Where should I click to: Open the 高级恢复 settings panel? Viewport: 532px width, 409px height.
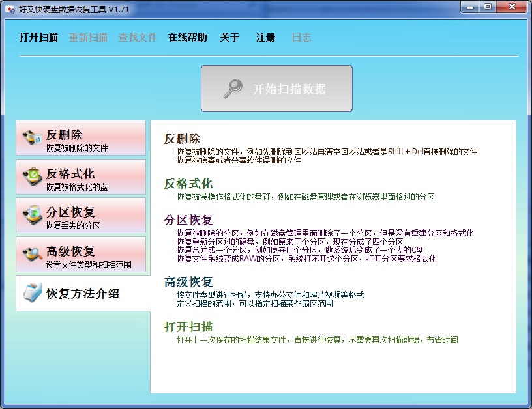click(x=80, y=254)
